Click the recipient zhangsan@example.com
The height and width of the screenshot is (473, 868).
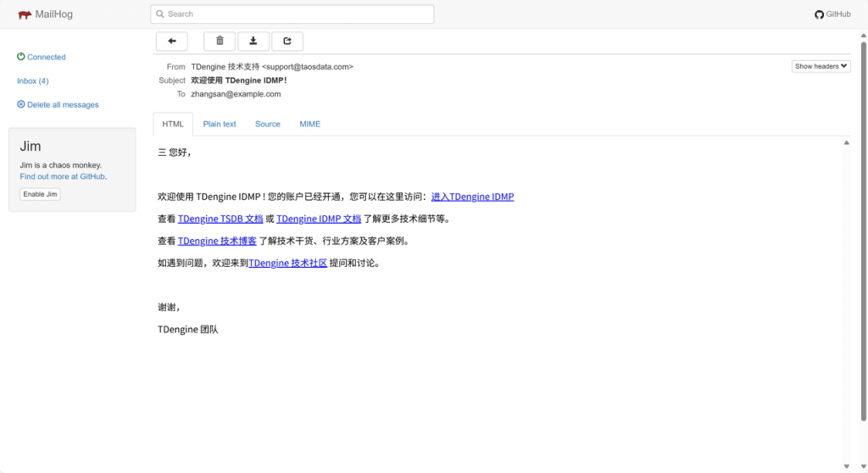point(236,94)
